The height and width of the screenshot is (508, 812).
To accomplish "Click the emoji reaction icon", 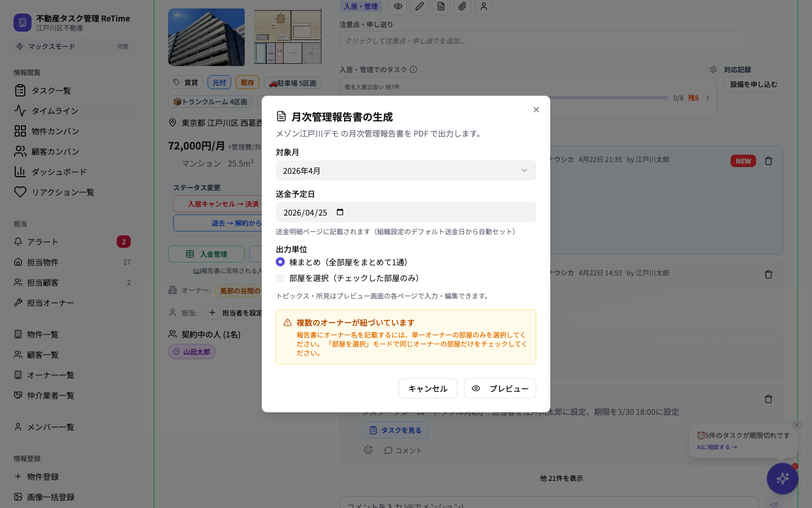I will tap(368, 450).
